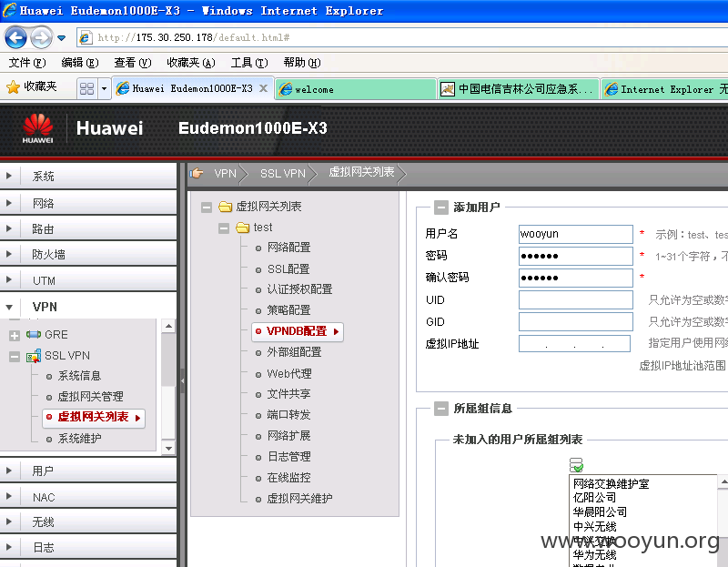Image resolution: width=728 pixels, height=567 pixels.
Task: Open the Quick Tabs grid icon
Action: point(86,88)
